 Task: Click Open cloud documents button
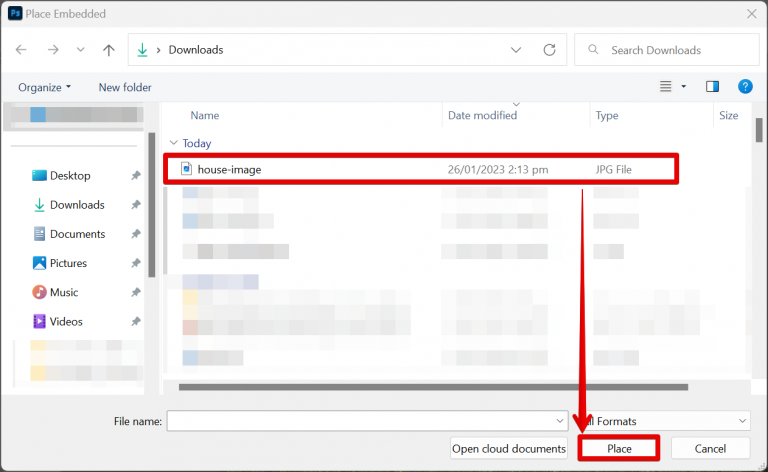coord(509,448)
